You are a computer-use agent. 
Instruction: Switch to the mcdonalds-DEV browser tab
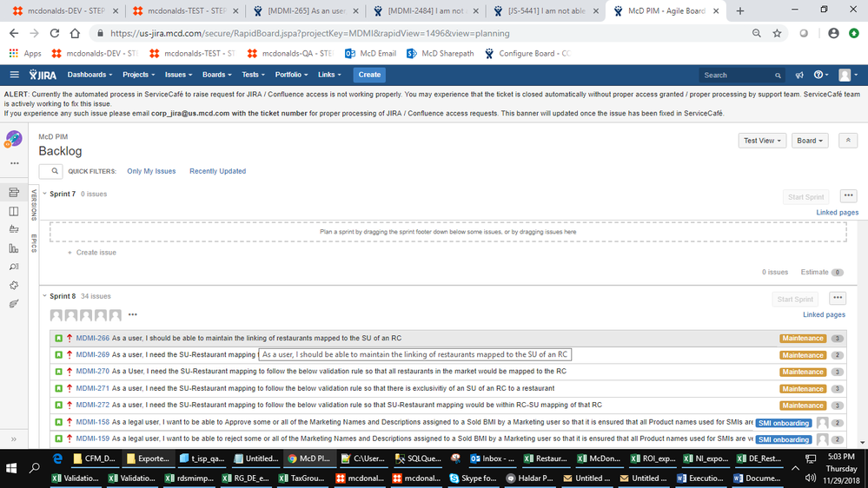pyautogui.click(x=63, y=11)
